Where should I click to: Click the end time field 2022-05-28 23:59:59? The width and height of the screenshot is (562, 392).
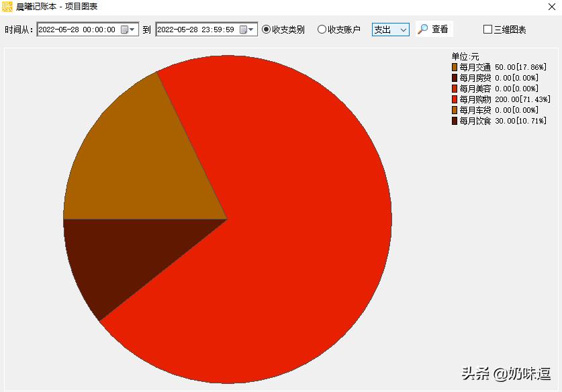tap(206, 30)
